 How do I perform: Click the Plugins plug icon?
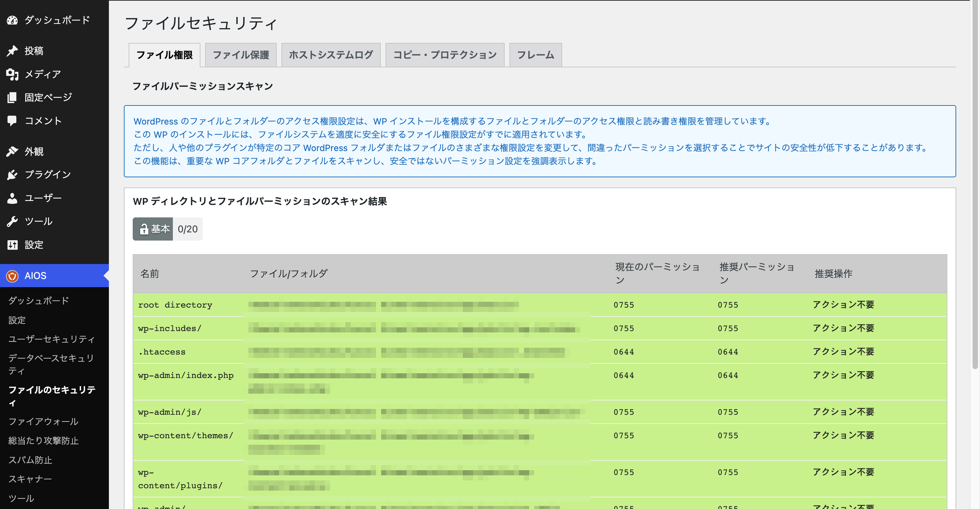click(x=12, y=175)
